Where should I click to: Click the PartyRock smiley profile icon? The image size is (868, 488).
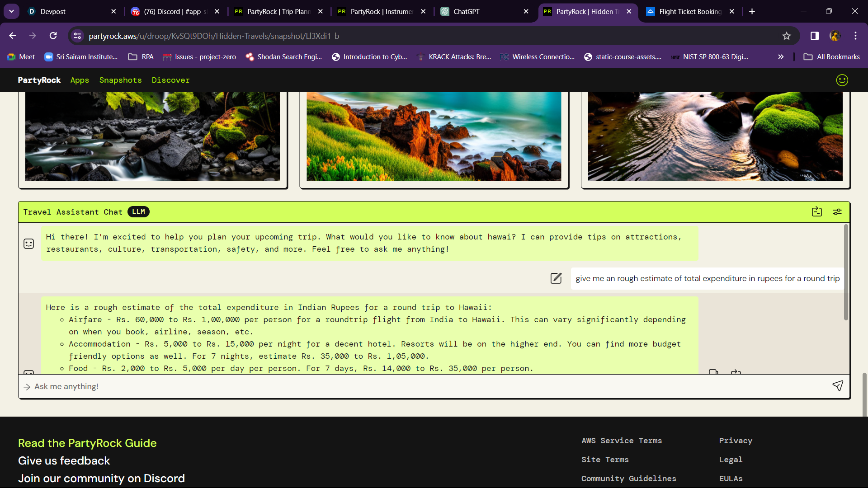(x=842, y=80)
